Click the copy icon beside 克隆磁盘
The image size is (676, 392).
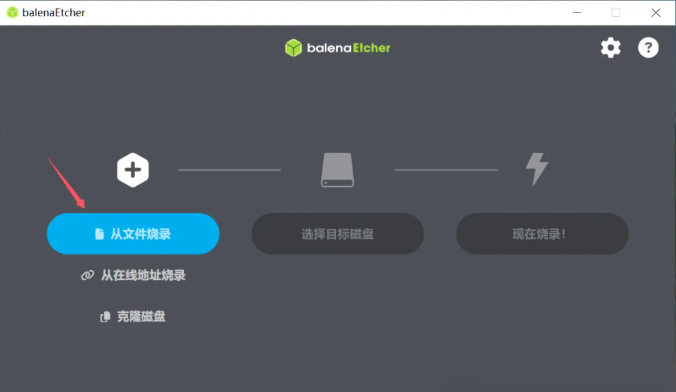[105, 317]
